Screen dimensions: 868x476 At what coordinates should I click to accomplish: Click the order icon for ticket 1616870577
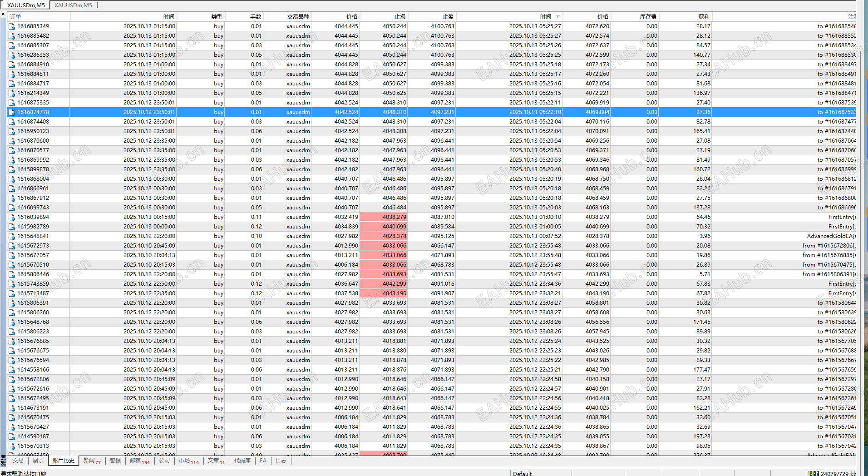[x=12, y=150]
